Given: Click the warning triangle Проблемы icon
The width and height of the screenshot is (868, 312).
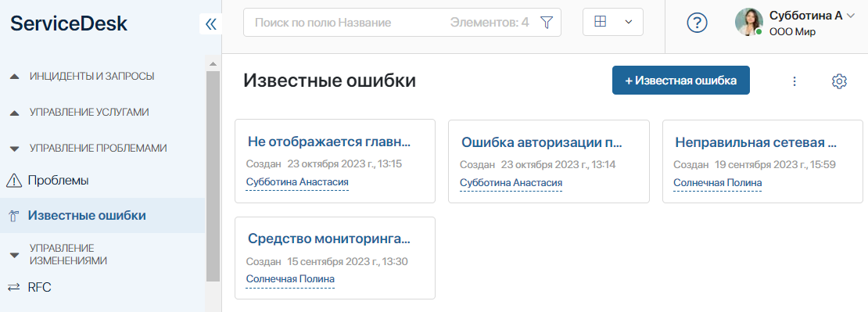Looking at the screenshot, I should pos(14,181).
